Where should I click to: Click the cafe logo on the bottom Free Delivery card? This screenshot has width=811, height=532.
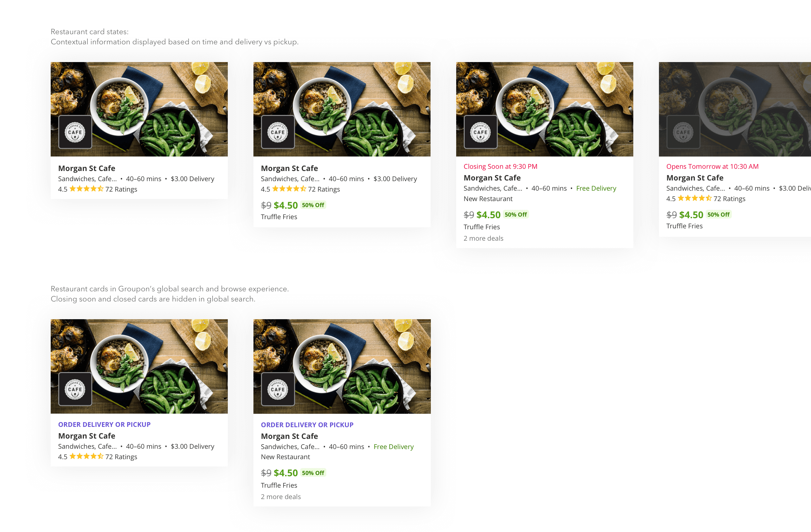tap(278, 389)
